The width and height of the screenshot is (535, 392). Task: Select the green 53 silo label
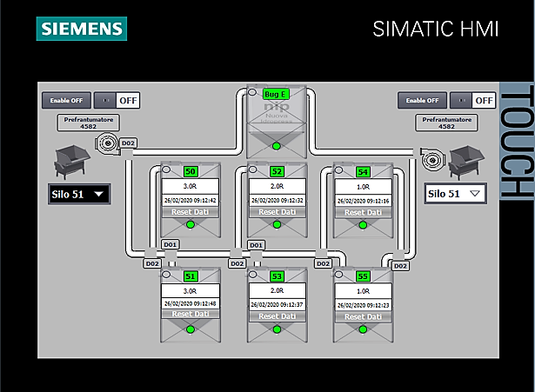[277, 276]
